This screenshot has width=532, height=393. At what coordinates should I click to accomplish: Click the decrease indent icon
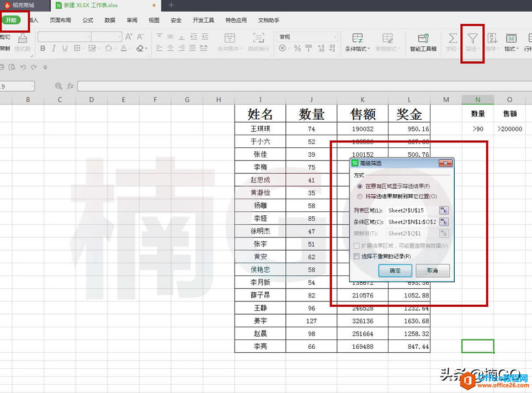tap(194, 36)
